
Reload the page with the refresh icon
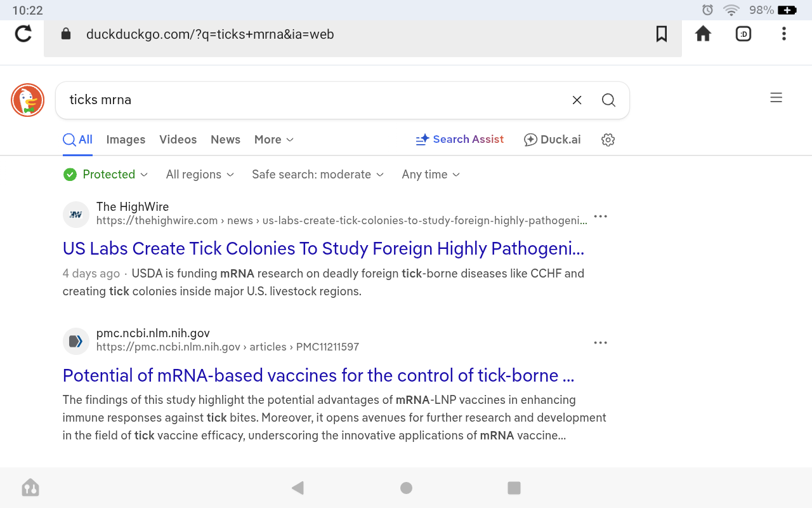pos(23,34)
